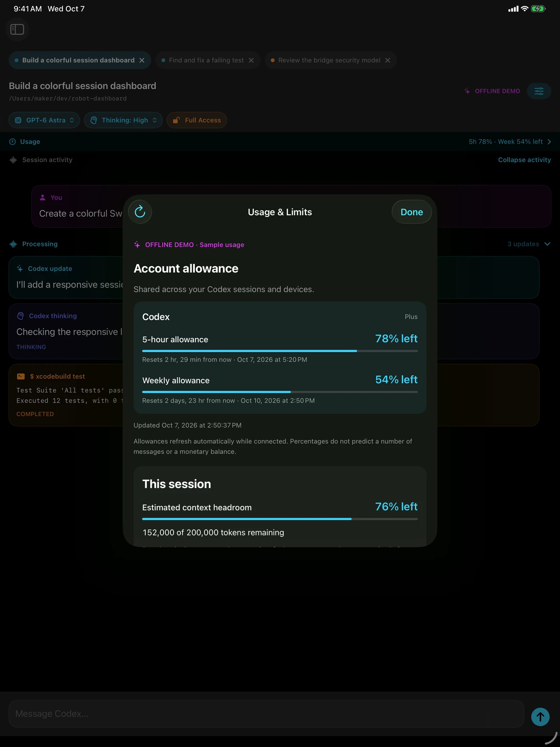Screen dimensions: 560x747
Task: Click the "Plus" plan label
Action: click(411, 316)
